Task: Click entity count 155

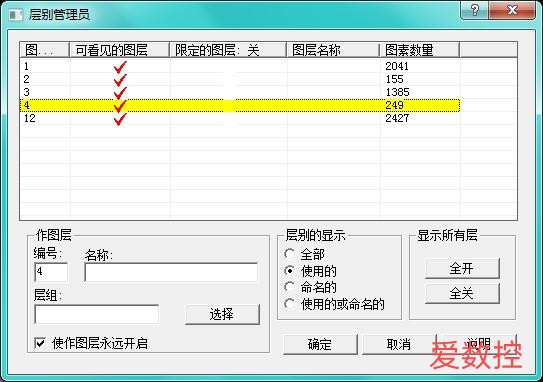Action: [394, 79]
